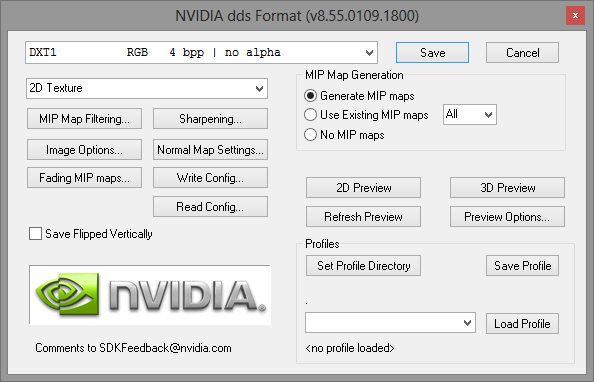
Task: Click the Save button
Action: point(432,53)
